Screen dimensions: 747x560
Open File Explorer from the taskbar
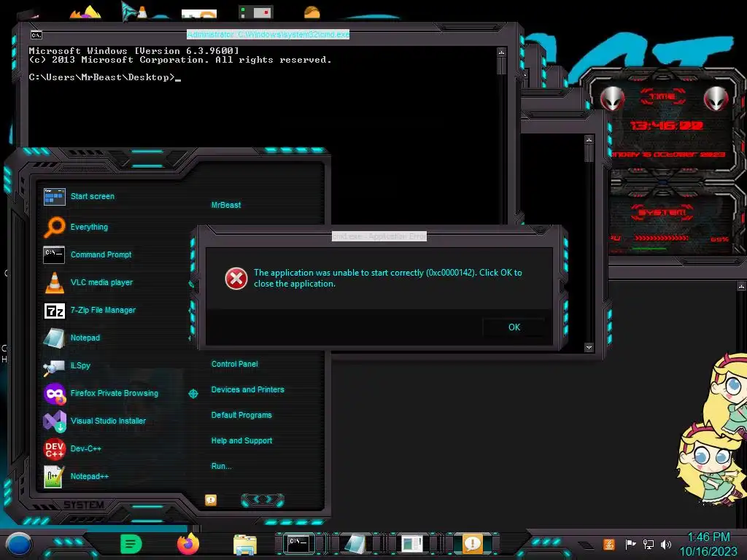[x=245, y=544]
